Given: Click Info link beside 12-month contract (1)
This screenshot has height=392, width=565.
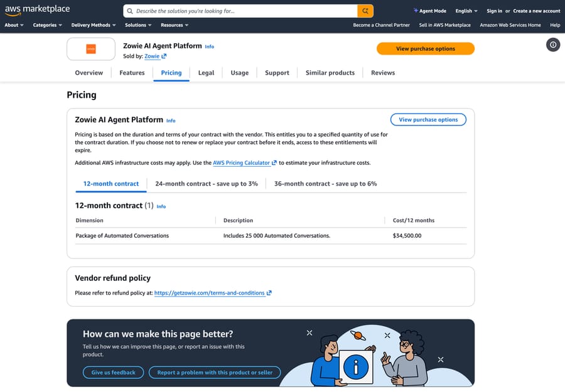Looking at the screenshot, I should pos(161,206).
